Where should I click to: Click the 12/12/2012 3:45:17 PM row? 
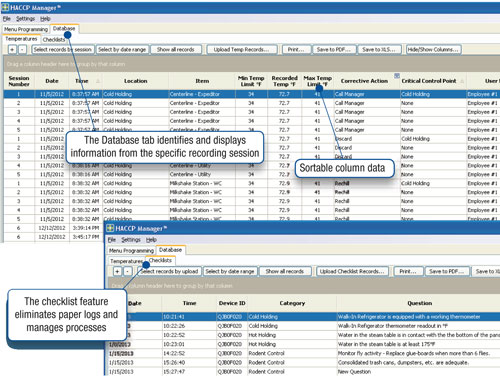[53, 237]
